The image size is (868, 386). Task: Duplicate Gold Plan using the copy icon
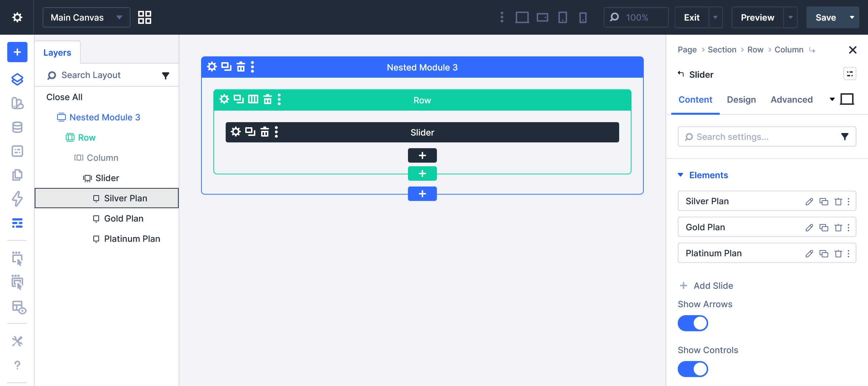(x=825, y=227)
